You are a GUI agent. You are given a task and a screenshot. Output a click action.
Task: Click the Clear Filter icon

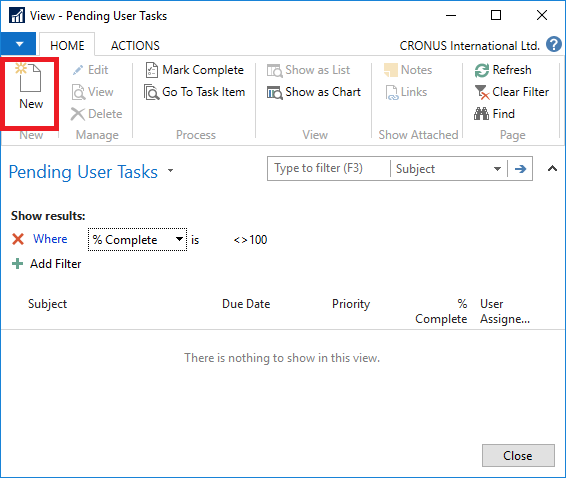tap(482, 92)
